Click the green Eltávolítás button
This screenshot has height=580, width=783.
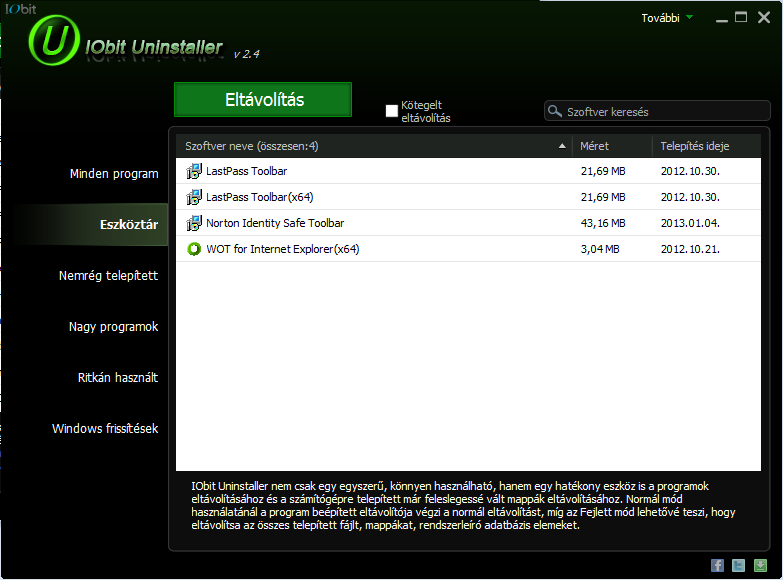[263, 100]
